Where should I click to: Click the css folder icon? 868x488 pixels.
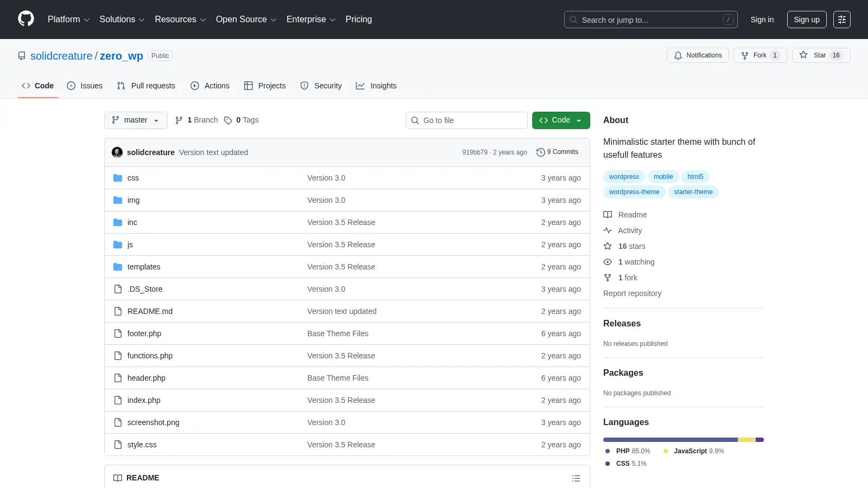118,178
